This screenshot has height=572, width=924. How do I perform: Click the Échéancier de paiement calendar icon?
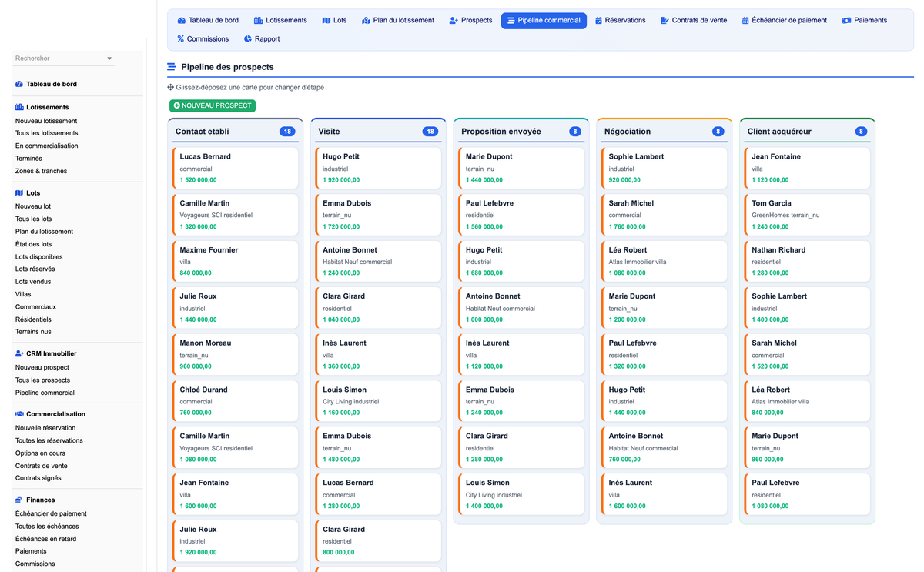[745, 21]
